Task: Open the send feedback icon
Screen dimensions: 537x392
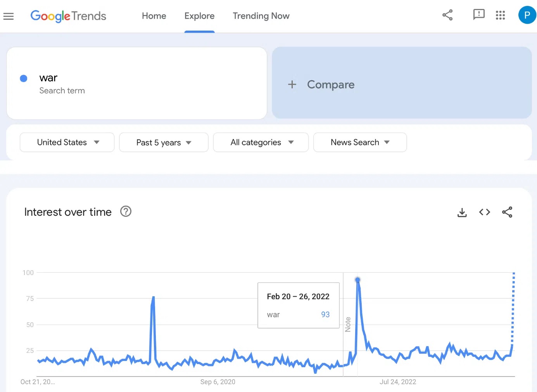Action: tap(479, 15)
